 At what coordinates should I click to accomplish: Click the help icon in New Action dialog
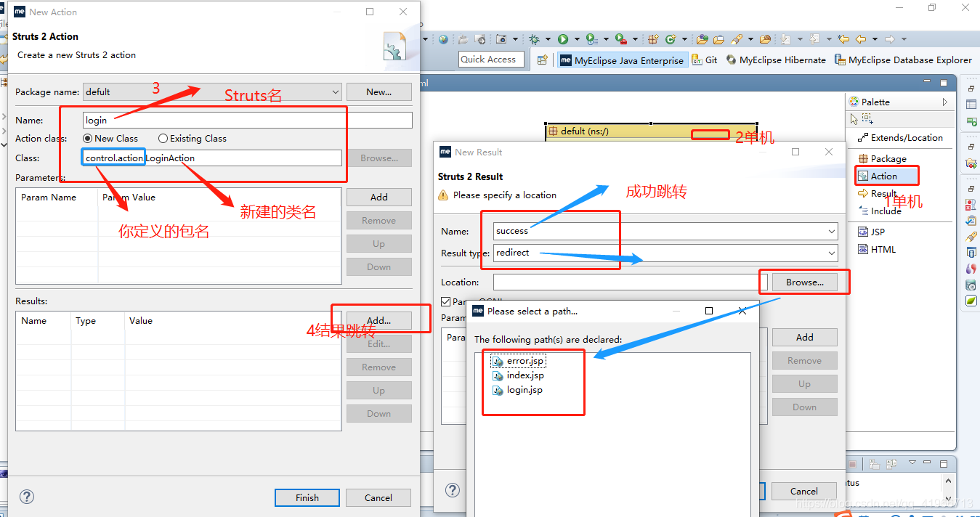tap(27, 497)
